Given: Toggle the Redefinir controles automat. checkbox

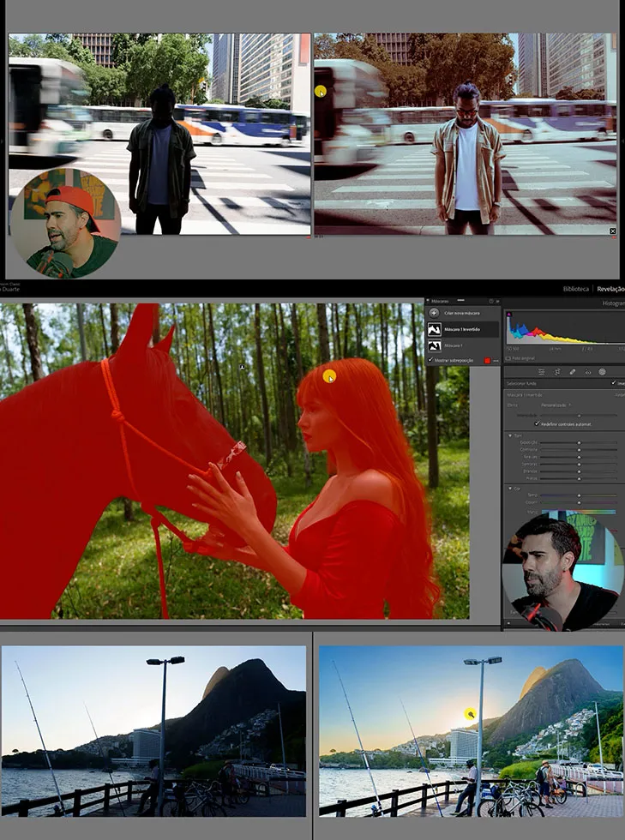Looking at the screenshot, I should point(537,423).
